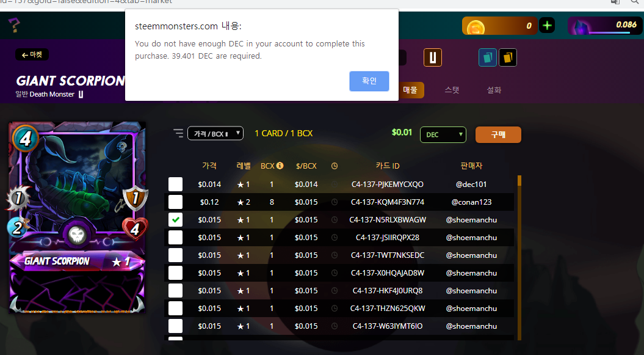Screen dimensions: 644x355
Task: Open the DEC currency dropdown
Action: (443, 134)
